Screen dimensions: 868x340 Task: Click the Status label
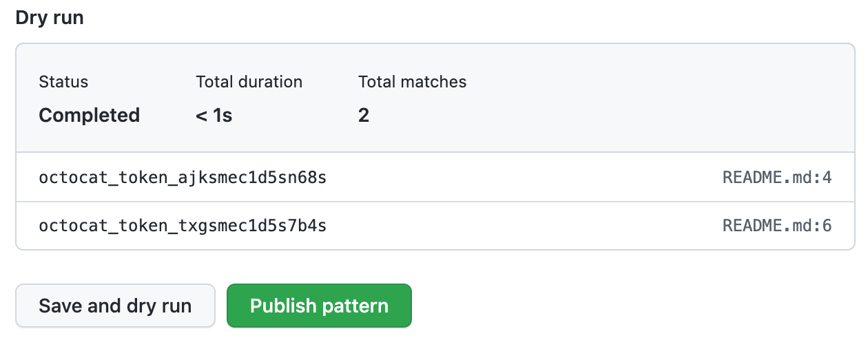coord(63,82)
